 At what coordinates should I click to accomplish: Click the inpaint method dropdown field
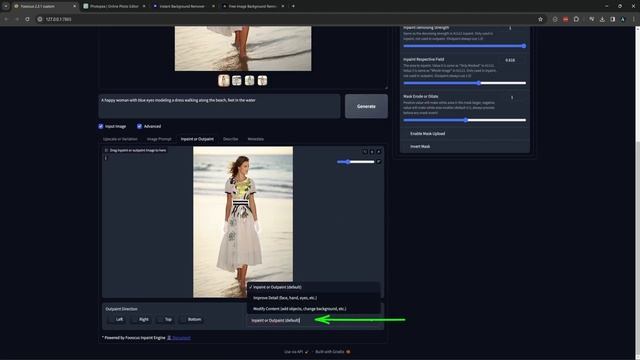click(x=313, y=320)
